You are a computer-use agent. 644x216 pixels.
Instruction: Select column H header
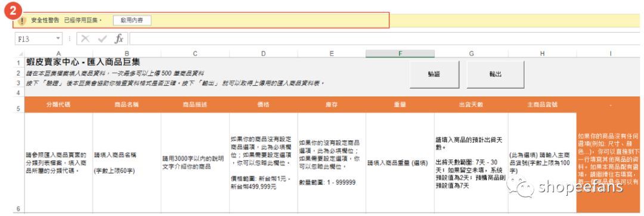point(542,54)
